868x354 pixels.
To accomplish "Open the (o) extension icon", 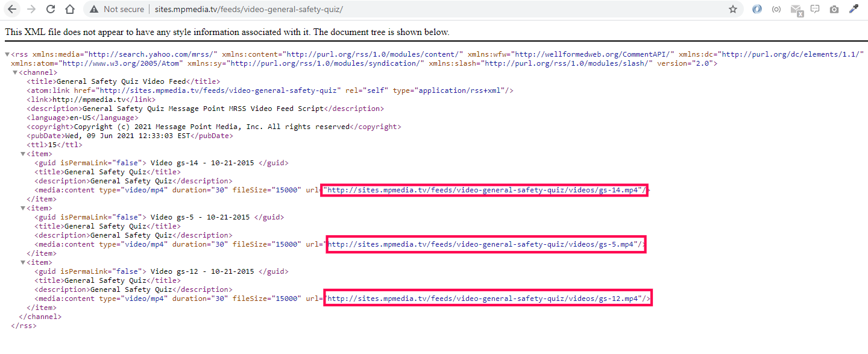I will (x=776, y=9).
